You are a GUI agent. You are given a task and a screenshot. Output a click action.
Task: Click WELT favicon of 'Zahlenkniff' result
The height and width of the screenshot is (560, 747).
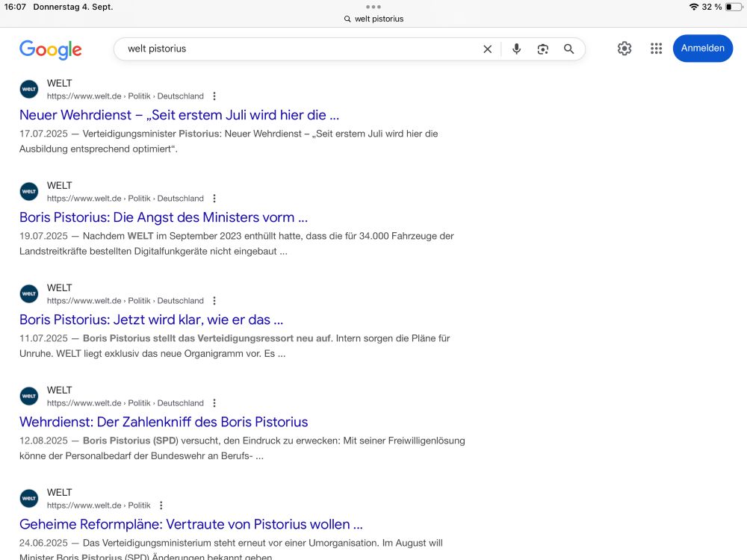pos(29,396)
